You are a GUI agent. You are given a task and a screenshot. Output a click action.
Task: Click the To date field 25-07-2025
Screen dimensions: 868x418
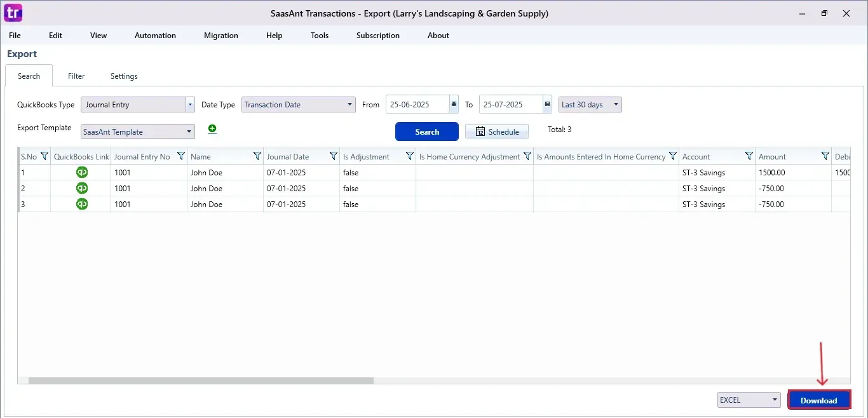(x=511, y=104)
